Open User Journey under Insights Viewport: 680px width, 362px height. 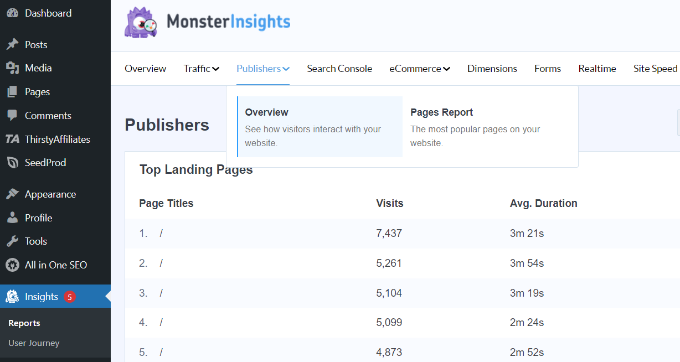[x=34, y=343]
